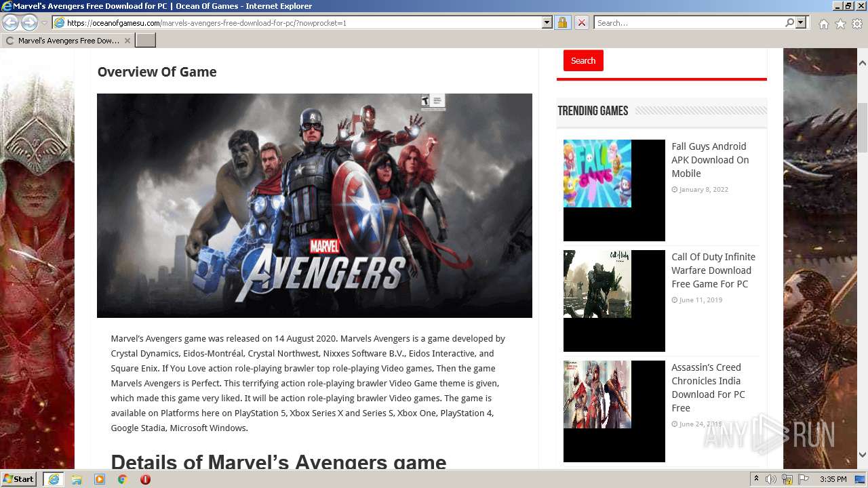The width and height of the screenshot is (868, 488).
Task: Click the vertical scrollbar thumb
Action: click(x=862, y=127)
